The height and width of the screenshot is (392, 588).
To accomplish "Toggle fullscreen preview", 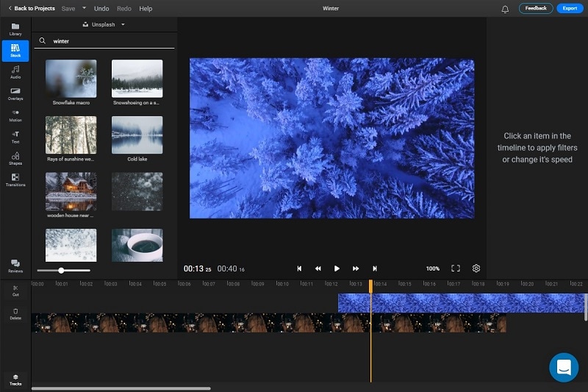I will [x=456, y=268].
